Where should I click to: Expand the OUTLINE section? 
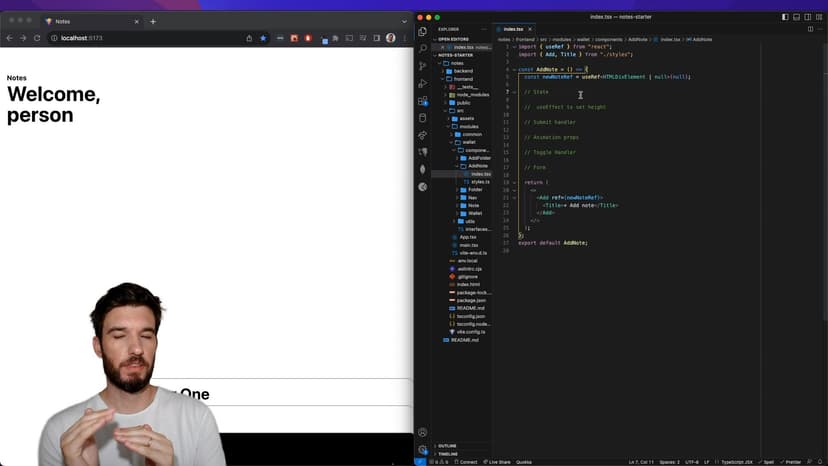447,446
